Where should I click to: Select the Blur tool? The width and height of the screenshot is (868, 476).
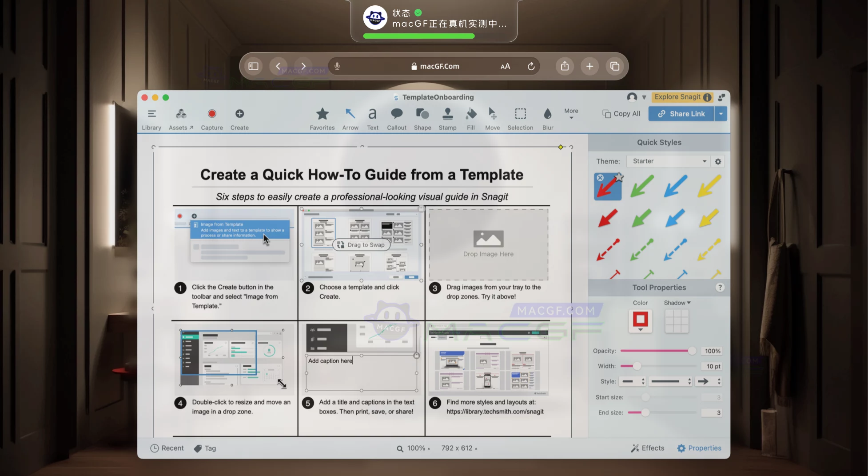(x=547, y=118)
